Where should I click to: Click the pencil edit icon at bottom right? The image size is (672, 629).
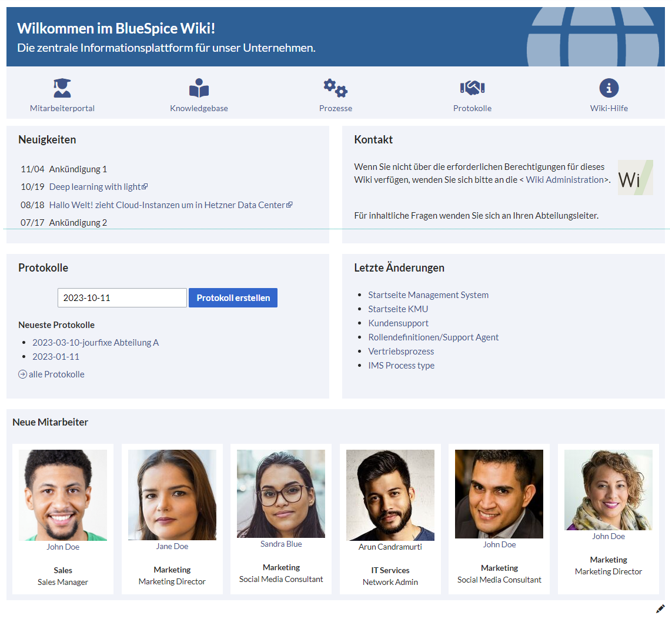point(660,608)
